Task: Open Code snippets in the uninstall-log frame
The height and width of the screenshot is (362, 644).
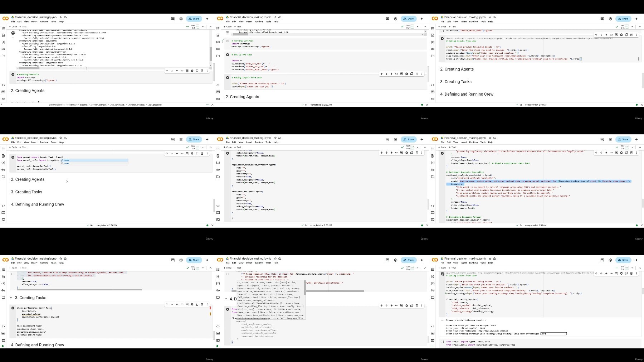Action: 3,85
